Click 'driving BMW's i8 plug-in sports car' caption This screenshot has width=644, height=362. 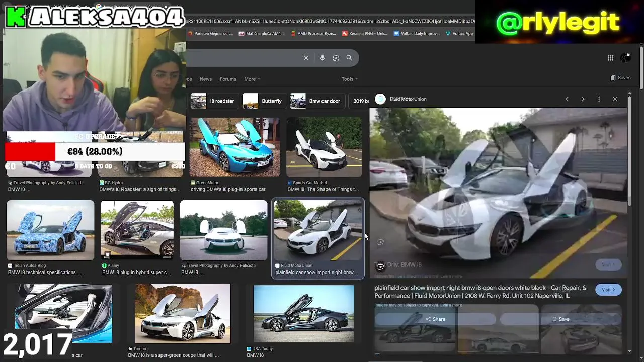point(228,189)
